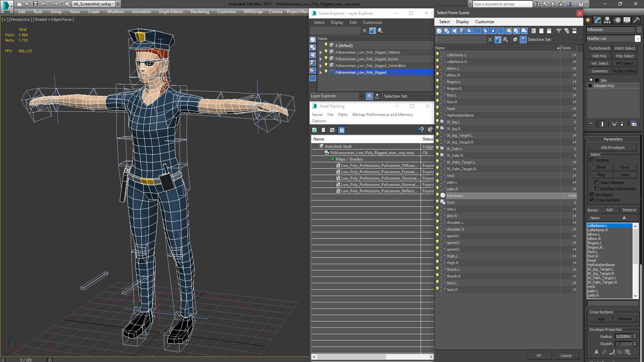Toggle Display Cameras filter in Select From Scene

click(462, 31)
